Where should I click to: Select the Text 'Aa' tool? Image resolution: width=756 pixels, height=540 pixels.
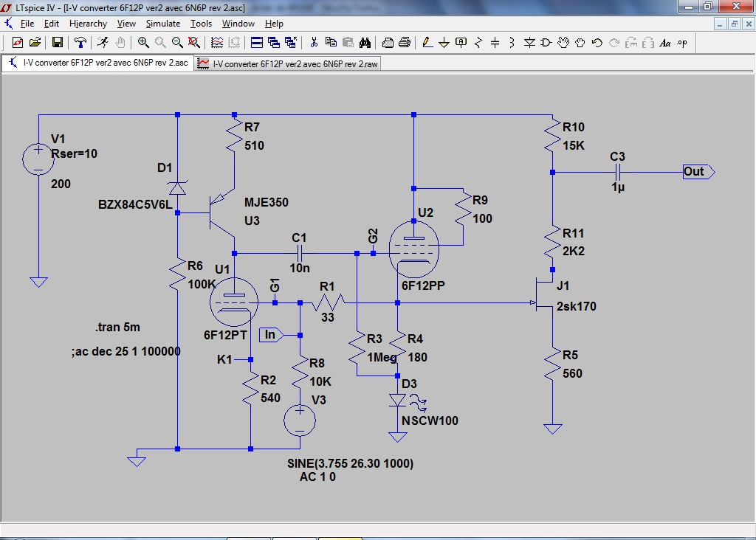click(665, 43)
